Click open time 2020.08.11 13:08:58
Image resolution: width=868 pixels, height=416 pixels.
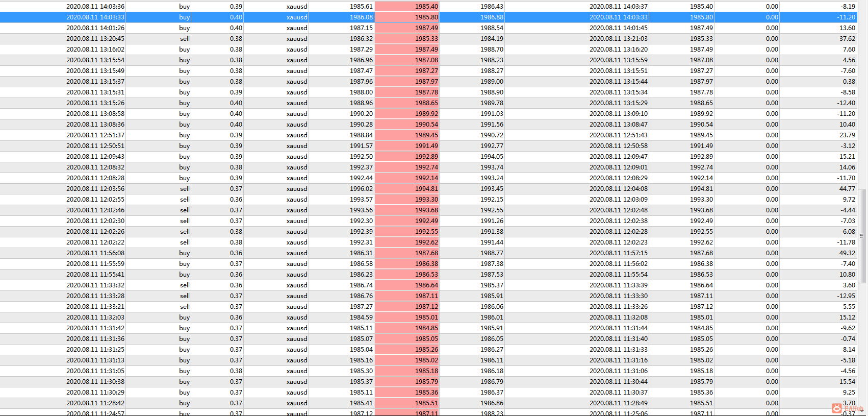click(95, 114)
